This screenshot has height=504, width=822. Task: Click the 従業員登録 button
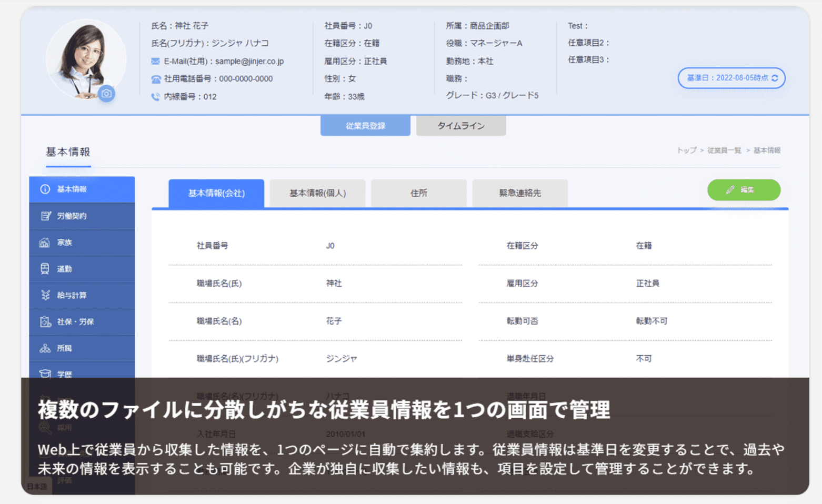(x=365, y=126)
